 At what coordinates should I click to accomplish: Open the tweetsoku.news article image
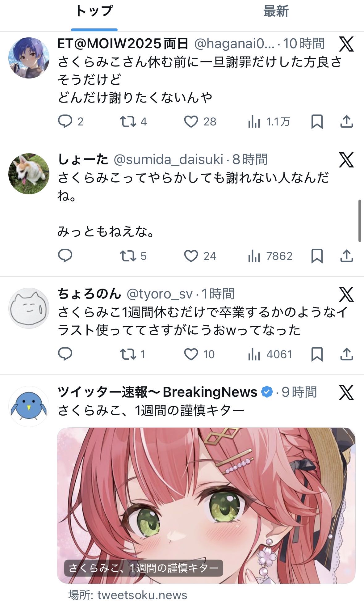coord(206,506)
